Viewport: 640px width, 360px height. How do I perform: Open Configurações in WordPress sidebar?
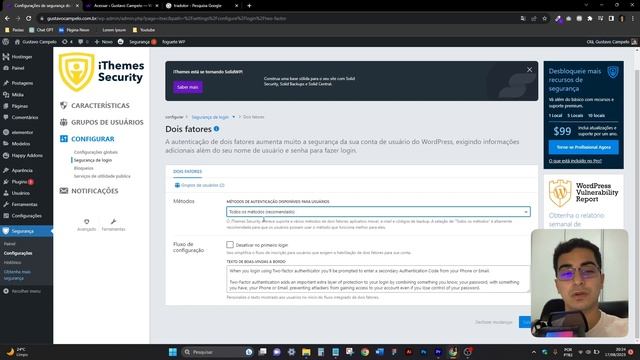click(26, 216)
